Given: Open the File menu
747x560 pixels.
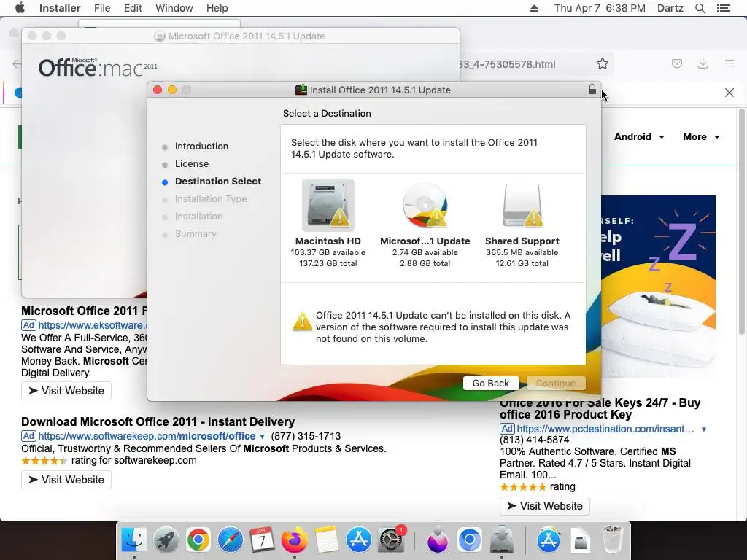Looking at the screenshot, I should click(102, 8).
